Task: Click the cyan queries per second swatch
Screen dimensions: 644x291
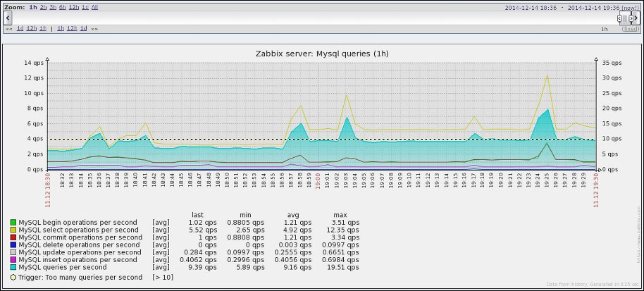Action: pos(13,268)
